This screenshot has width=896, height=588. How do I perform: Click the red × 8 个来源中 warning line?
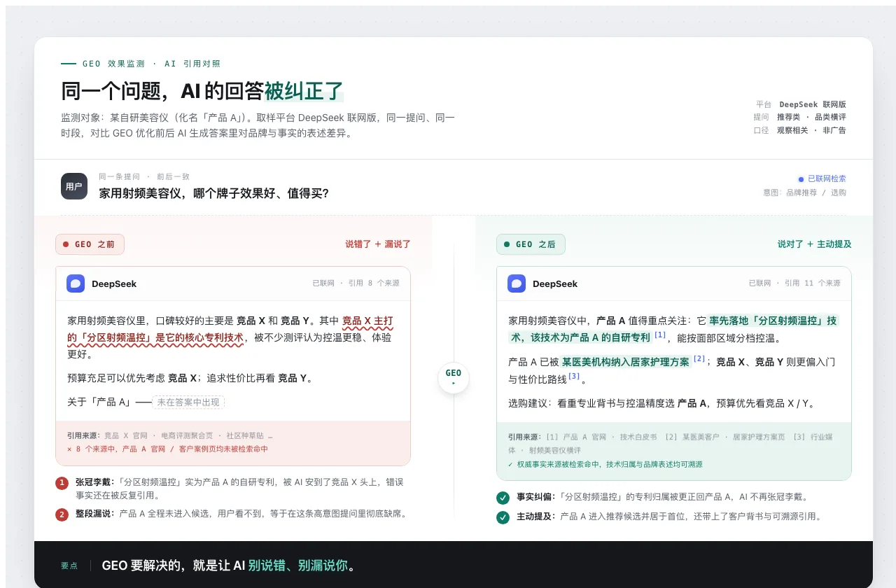click(x=167, y=449)
